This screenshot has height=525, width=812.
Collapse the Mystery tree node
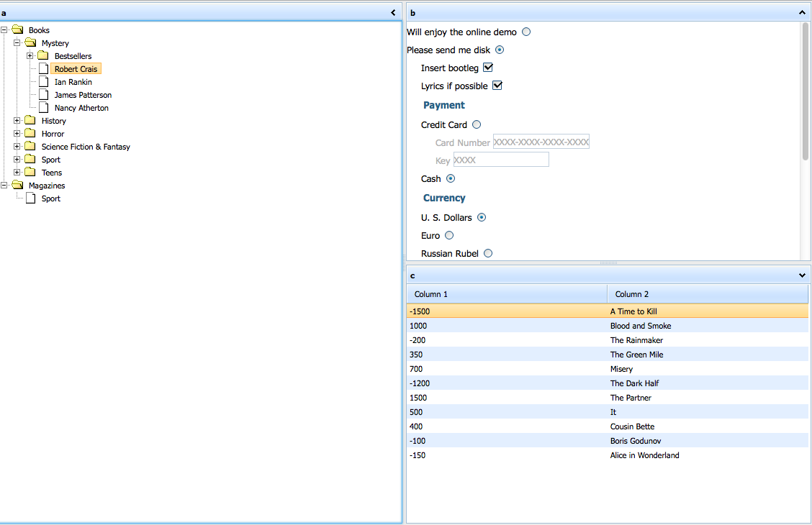pyautogui.click(x=17, y=43)
